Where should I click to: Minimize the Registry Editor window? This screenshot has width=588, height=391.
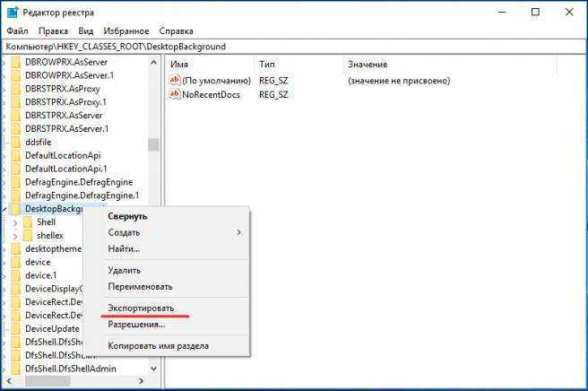click(x=502, y=12)
